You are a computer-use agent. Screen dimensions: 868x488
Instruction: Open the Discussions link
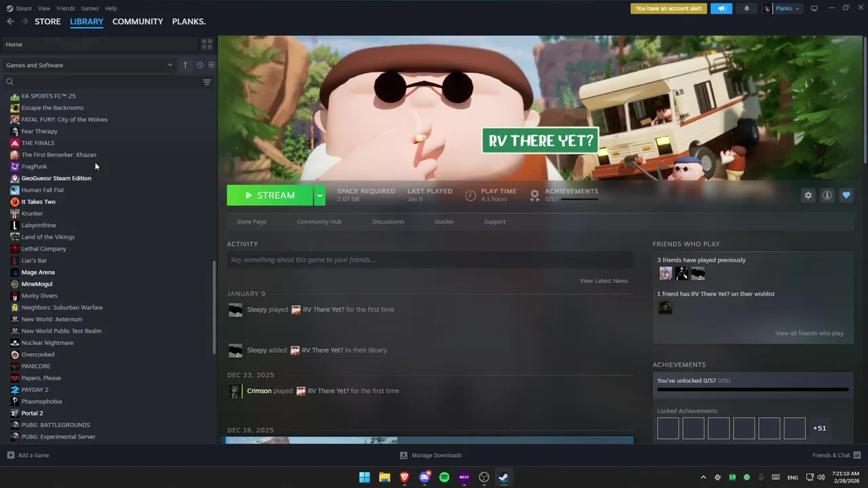(388, 222)
